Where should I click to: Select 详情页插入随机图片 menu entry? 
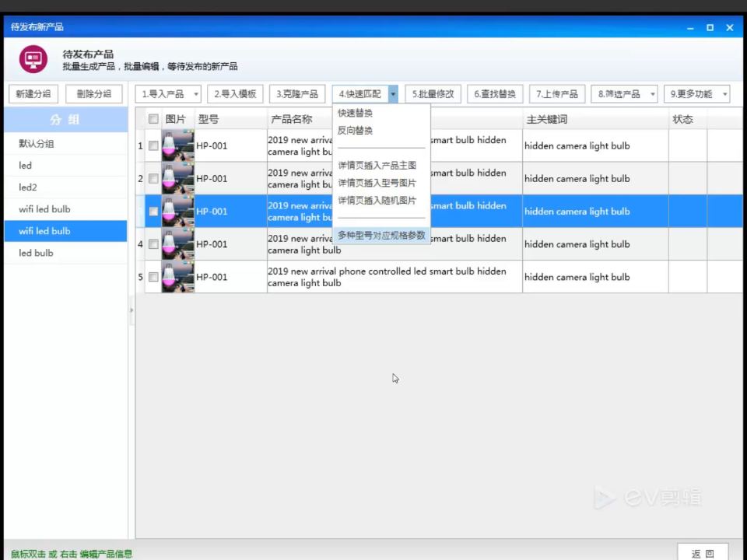click(x=377, y=201)
